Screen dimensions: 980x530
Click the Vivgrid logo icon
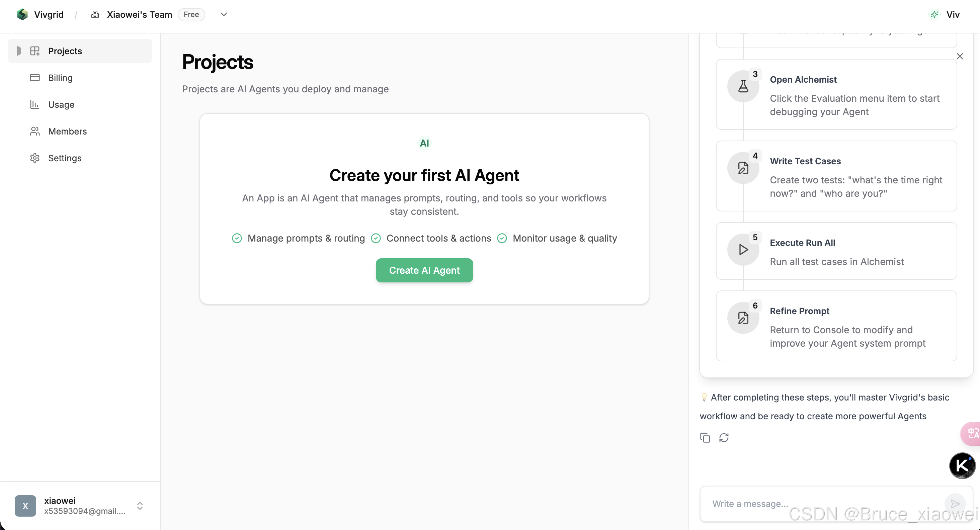(22, 14)
